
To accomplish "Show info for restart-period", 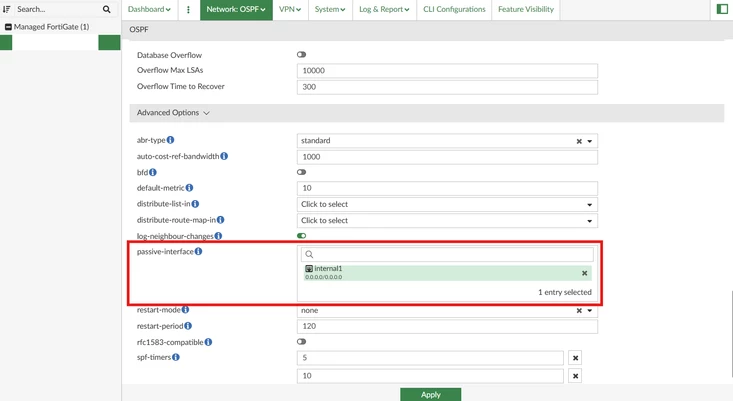I will pos(188,326).
